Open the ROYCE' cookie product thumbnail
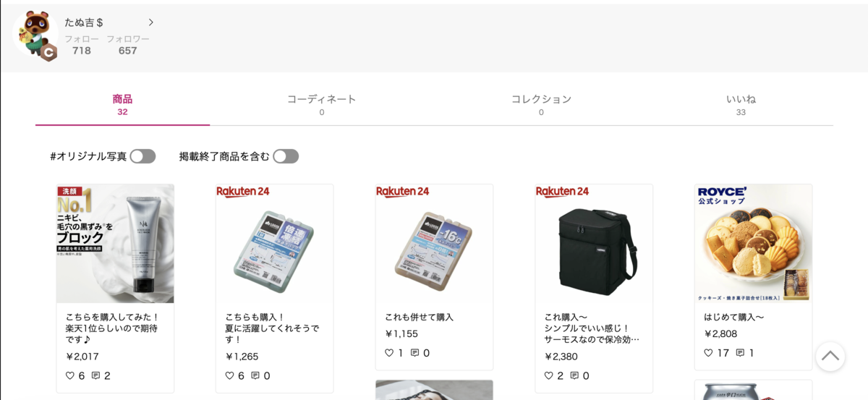 click(x=753, y=244)
